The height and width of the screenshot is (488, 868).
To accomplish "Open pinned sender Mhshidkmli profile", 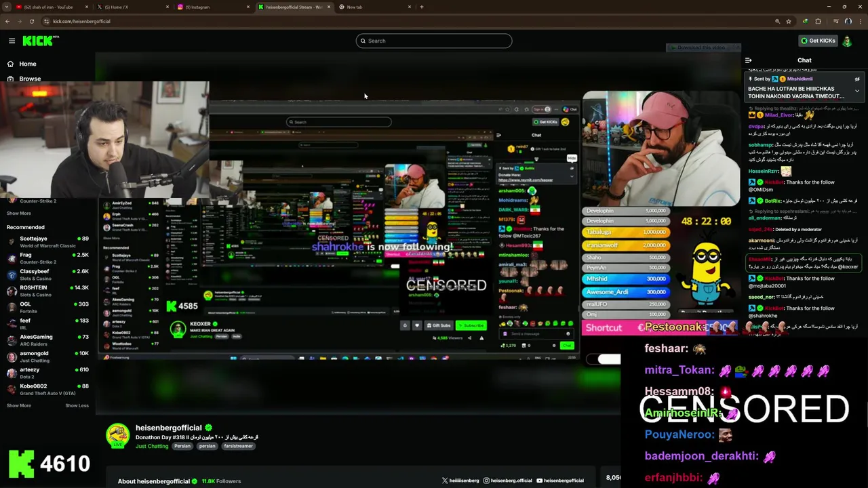I will (800, 79).
